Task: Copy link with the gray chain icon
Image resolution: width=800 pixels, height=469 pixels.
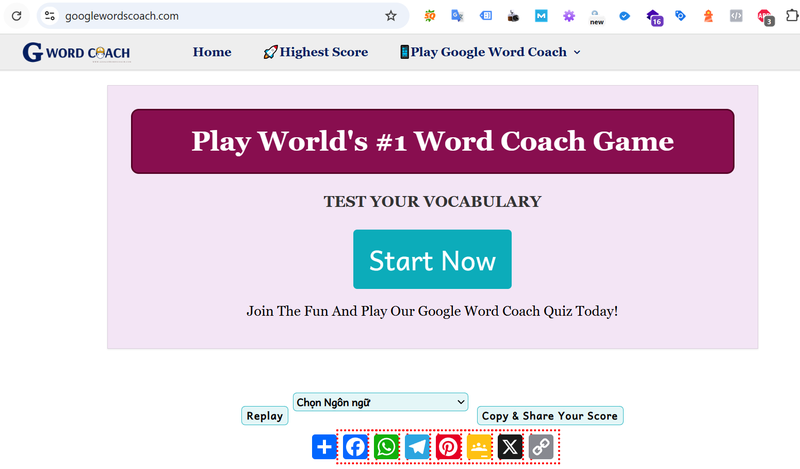Action: click(x=541, y=448)
